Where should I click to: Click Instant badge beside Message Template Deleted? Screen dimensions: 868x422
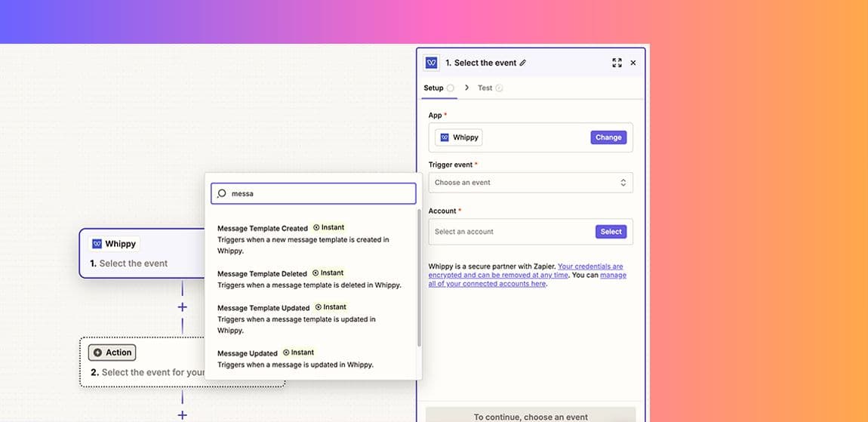coord(328,273)
